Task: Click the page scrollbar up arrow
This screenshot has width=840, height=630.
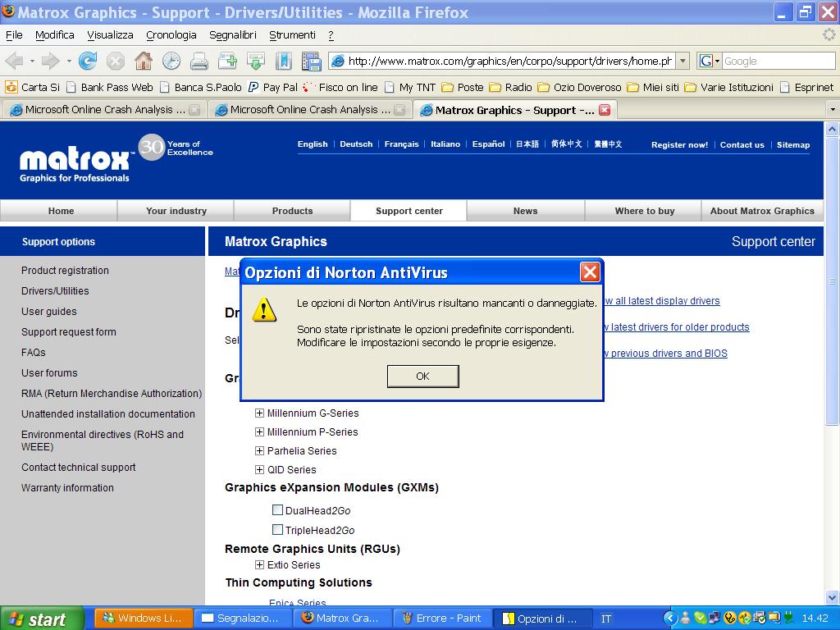Action: pyautogui.click(x=832, y=129)
